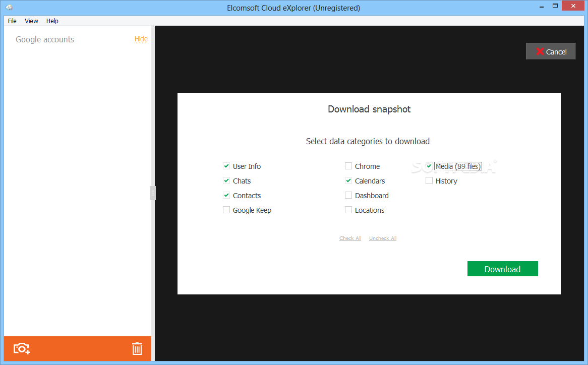Uncheck the User Info checkbox
The image size is (588, 365).
tap(226, 166)
